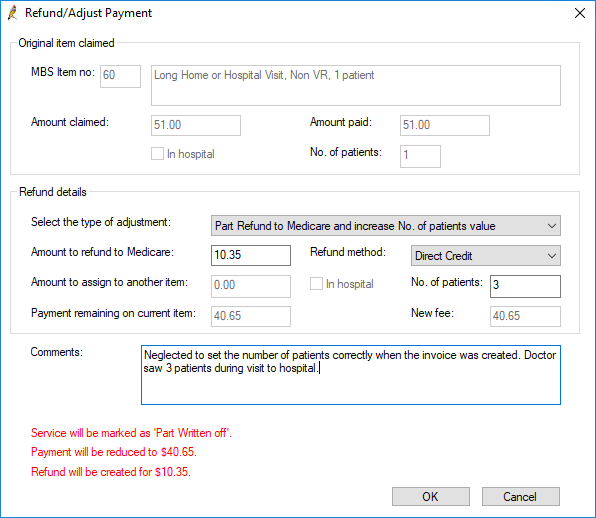Viewport: 596px width, 518px height.
Task: Click the OK button
Action: (431, 496)
